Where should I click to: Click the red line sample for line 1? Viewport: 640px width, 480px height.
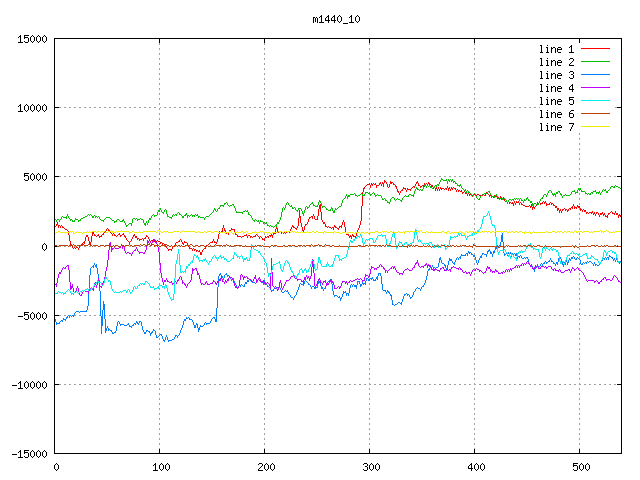[x=596, y=49]
